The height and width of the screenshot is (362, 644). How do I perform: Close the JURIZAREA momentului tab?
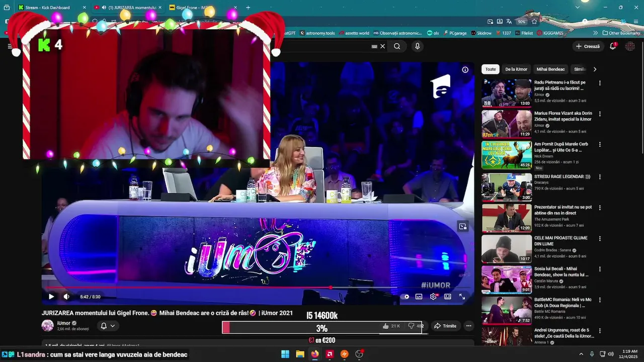[160, 8]
